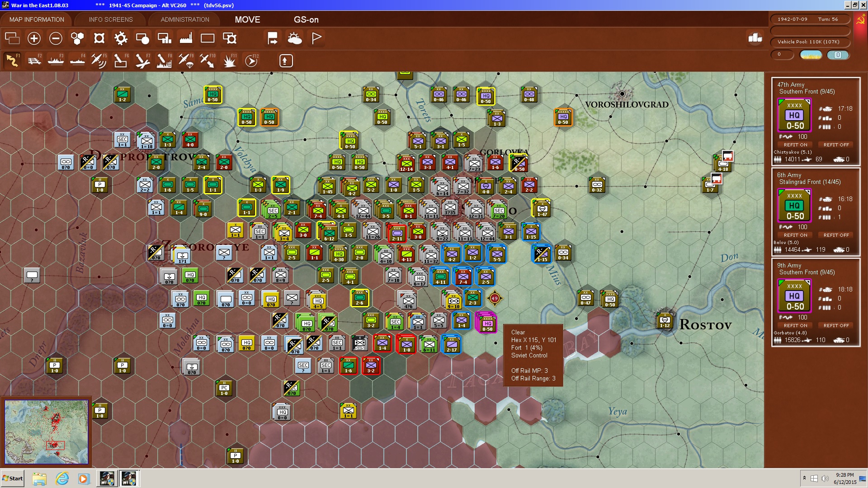Select F6 bomb unit mode
Viewport: 868px width, 488px height.
(x=121, y=60)
